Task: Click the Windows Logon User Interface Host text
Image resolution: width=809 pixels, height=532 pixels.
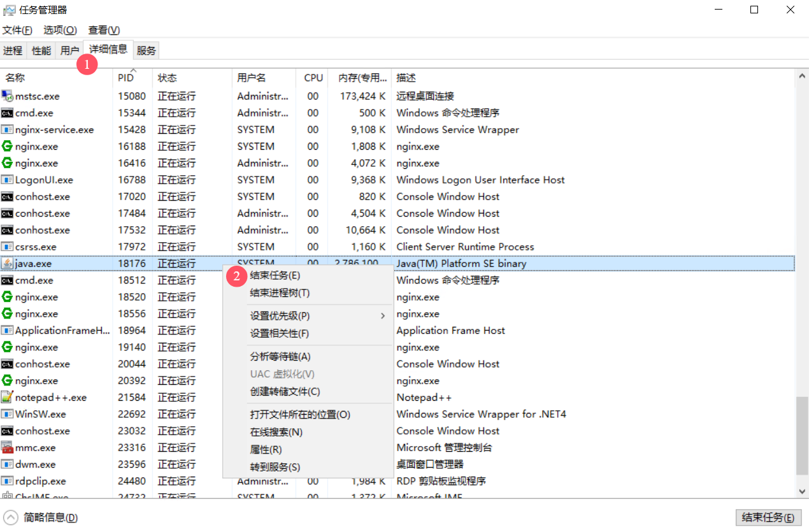Action: (x=480, y=180)
